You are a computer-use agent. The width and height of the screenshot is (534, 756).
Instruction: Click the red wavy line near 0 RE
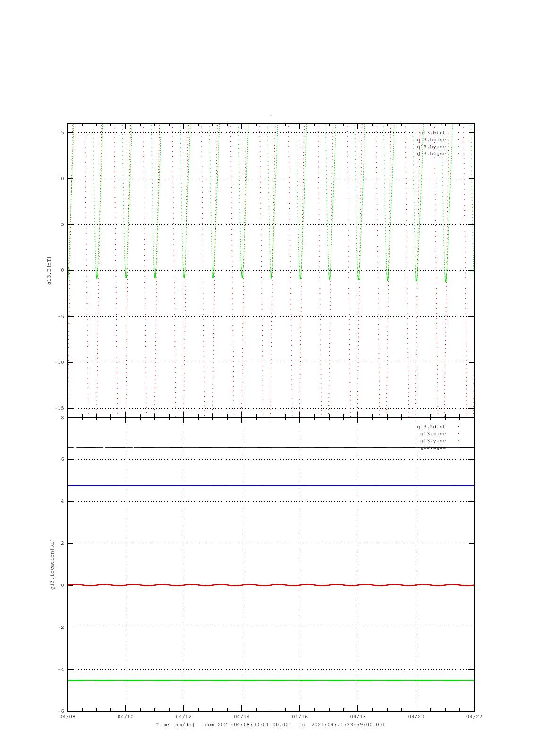271,585
